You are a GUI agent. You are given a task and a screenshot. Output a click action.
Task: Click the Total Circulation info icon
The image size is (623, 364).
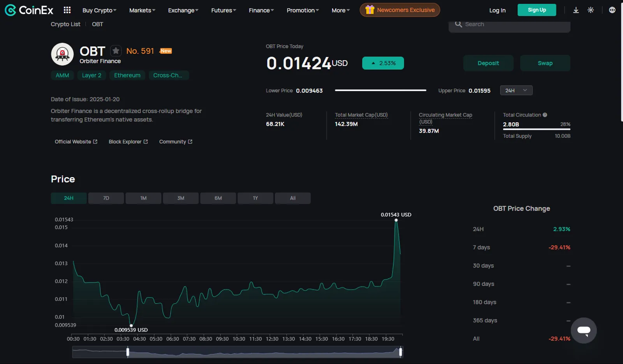click(x=545, y=115)
